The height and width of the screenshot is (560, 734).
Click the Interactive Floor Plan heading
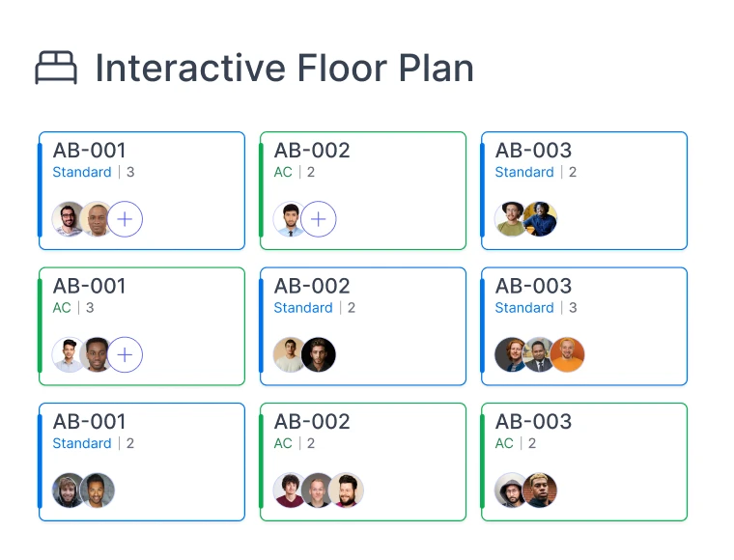(284, 69)
